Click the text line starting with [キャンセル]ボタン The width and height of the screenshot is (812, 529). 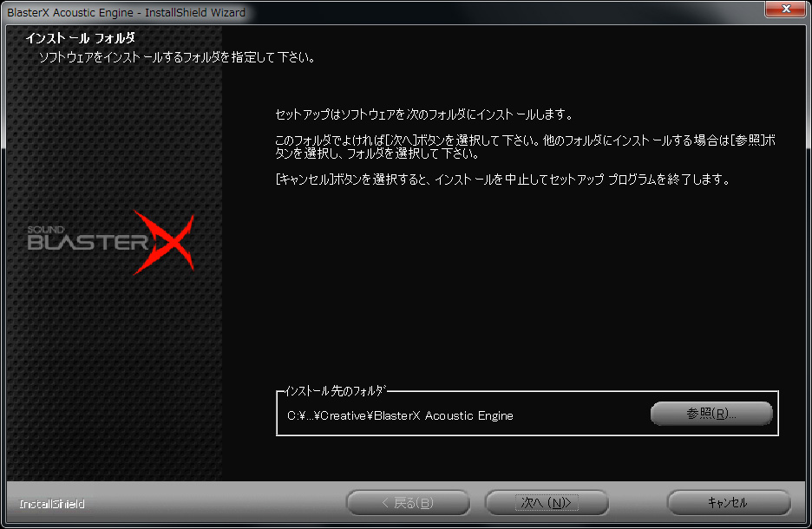(502, 180)
